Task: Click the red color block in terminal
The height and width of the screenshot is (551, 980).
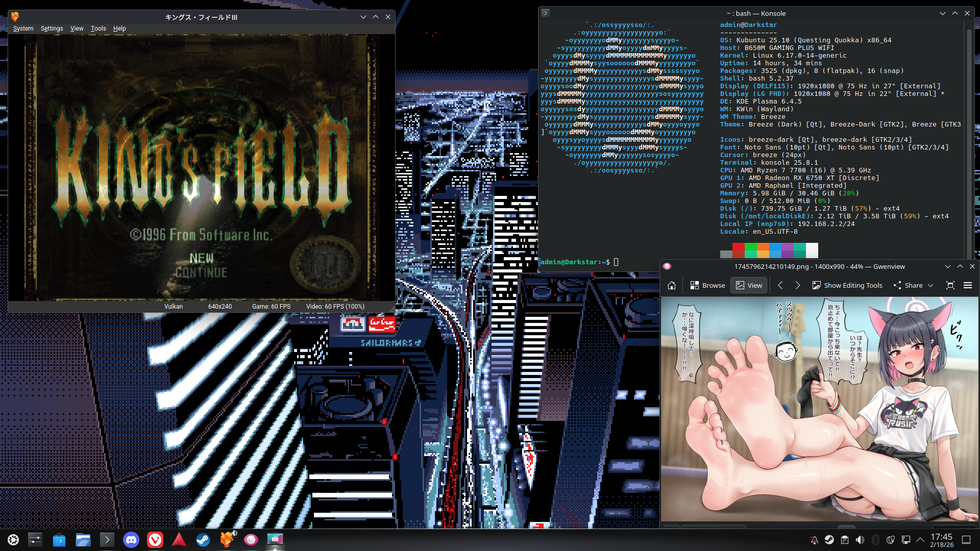Action: tap(738, 247)
